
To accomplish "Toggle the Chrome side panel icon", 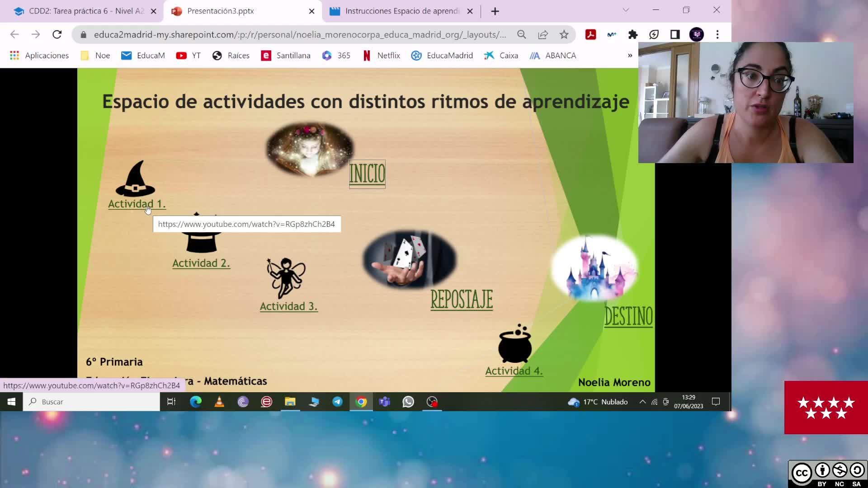I will (675, 34).
